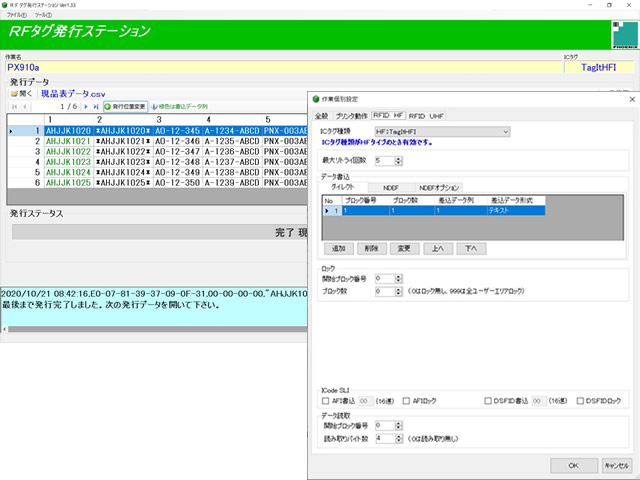Enable the AFI書込 checkbox

point(325,401)
